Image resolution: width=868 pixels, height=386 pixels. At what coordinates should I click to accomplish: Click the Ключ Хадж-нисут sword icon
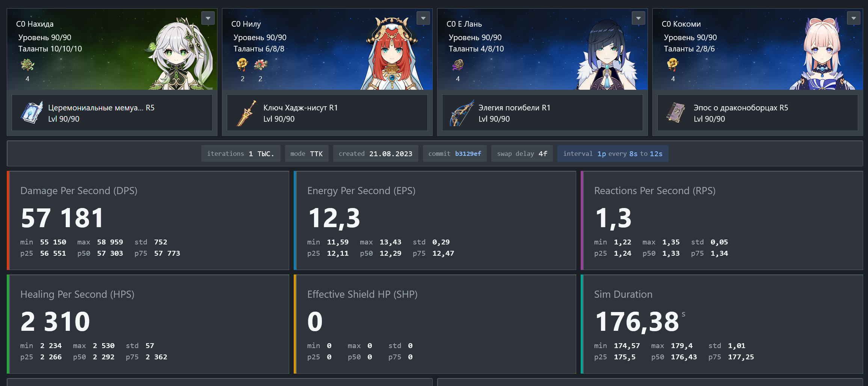[247, 113]
